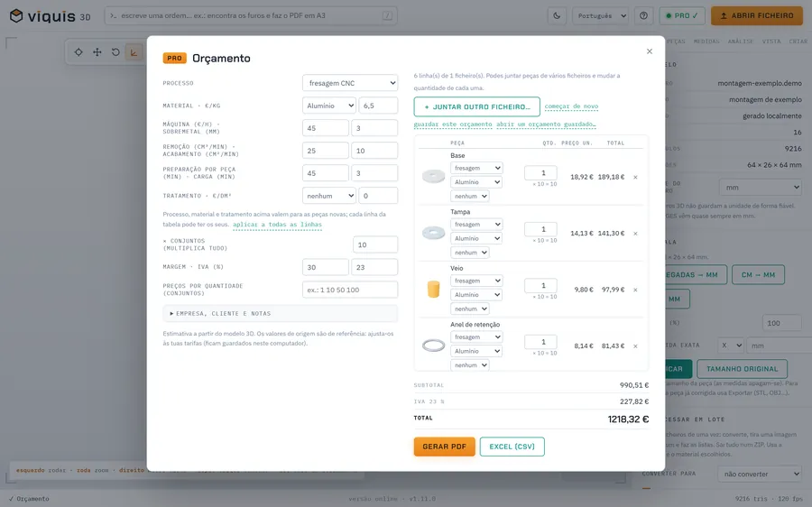Click Preços por quantidade input field
812x507 pixels.
pos(350,290)
